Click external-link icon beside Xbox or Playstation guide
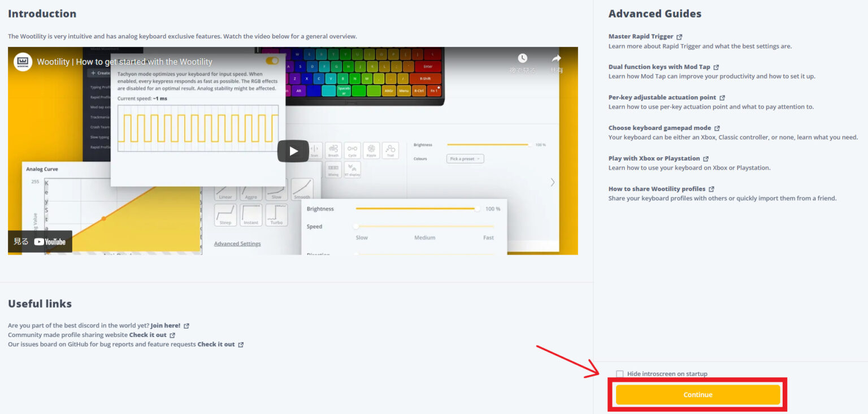868x414 pixels. 706,159
